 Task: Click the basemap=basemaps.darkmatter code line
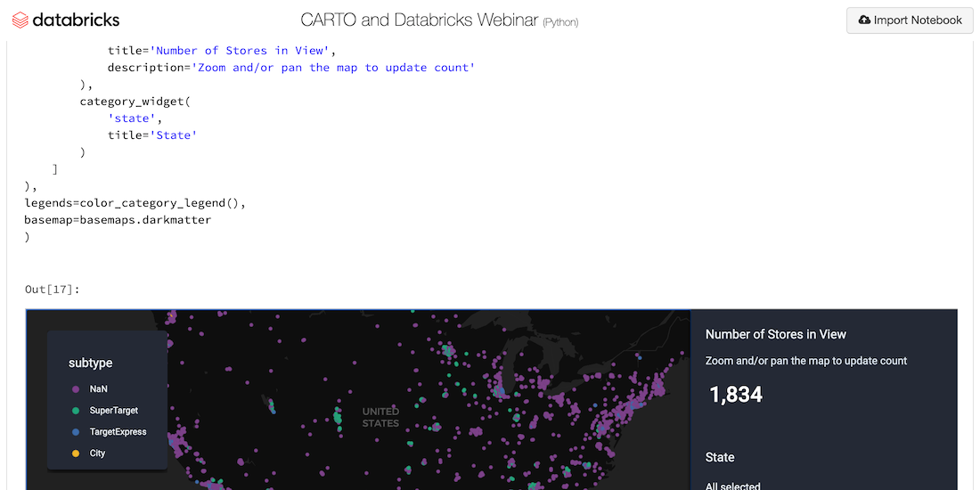click(118, 219)
